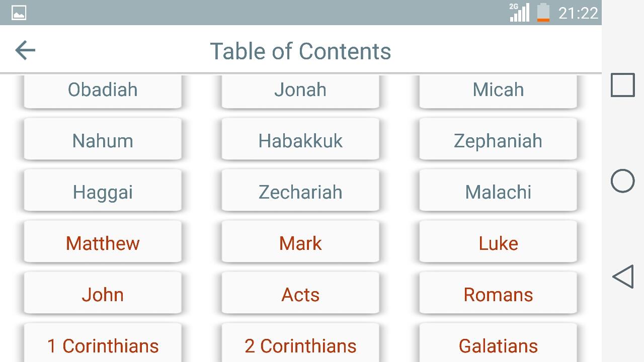This screenshot has width=644, height=362.
Task: Tap the Android back triangle button
Action: coord(623,277)
